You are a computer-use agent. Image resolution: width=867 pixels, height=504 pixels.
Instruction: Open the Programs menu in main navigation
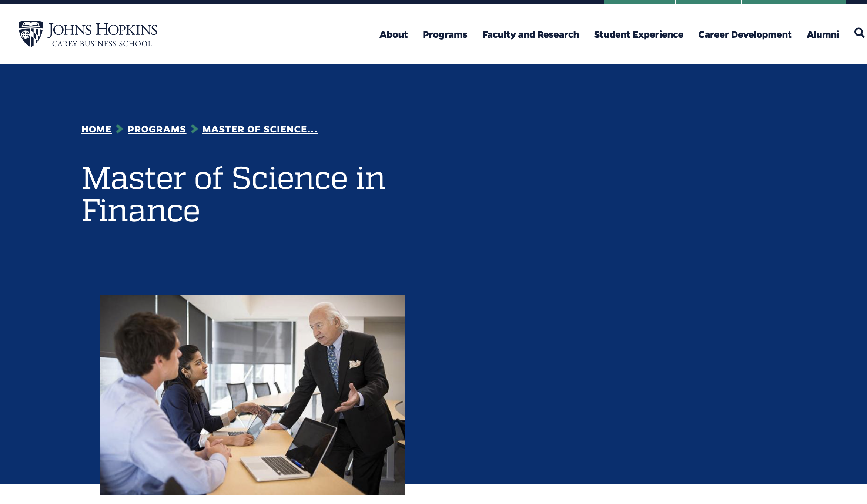coord(445,34)
